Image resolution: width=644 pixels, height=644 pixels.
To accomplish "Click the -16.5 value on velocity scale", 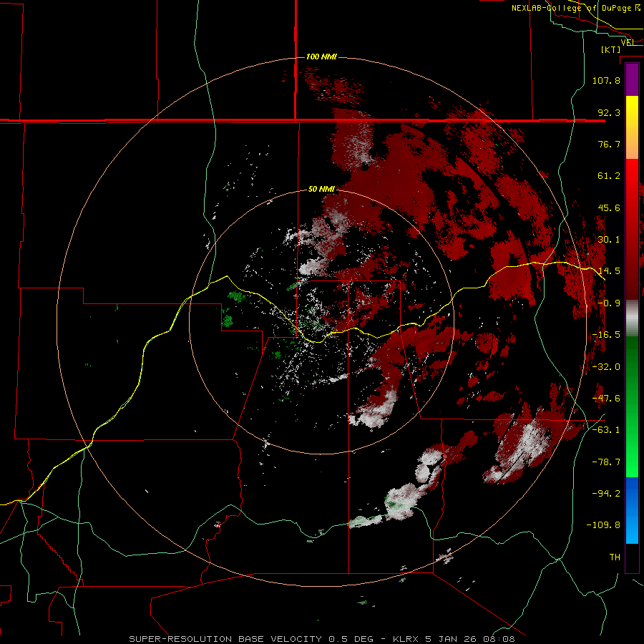I will [x=606, y=335].
